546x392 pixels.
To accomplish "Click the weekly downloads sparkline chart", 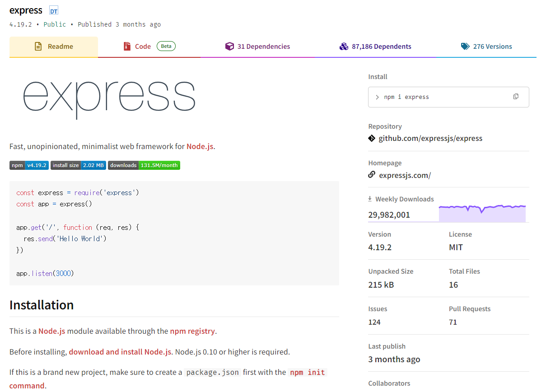I will click(482, 213).
